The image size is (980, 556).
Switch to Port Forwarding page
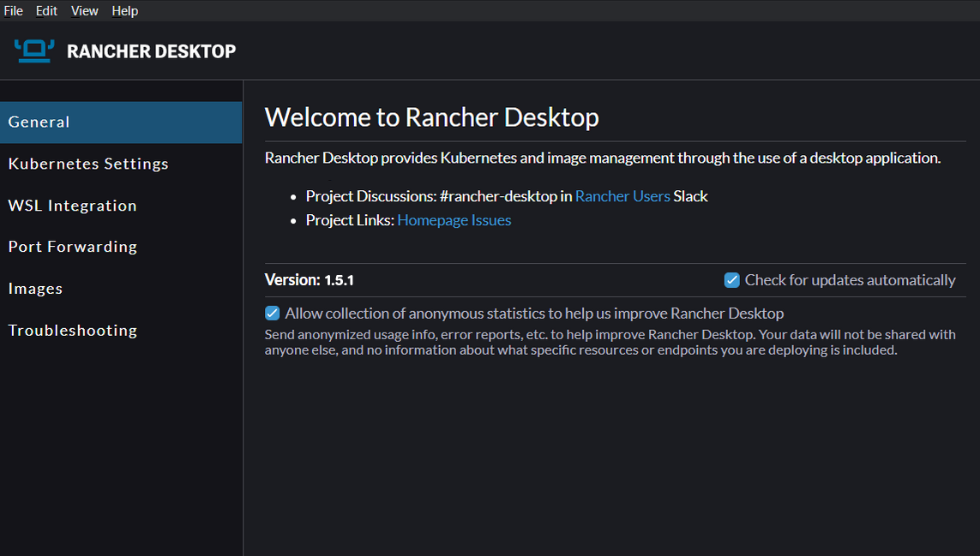pyautogui.click(x=121, y=247)
